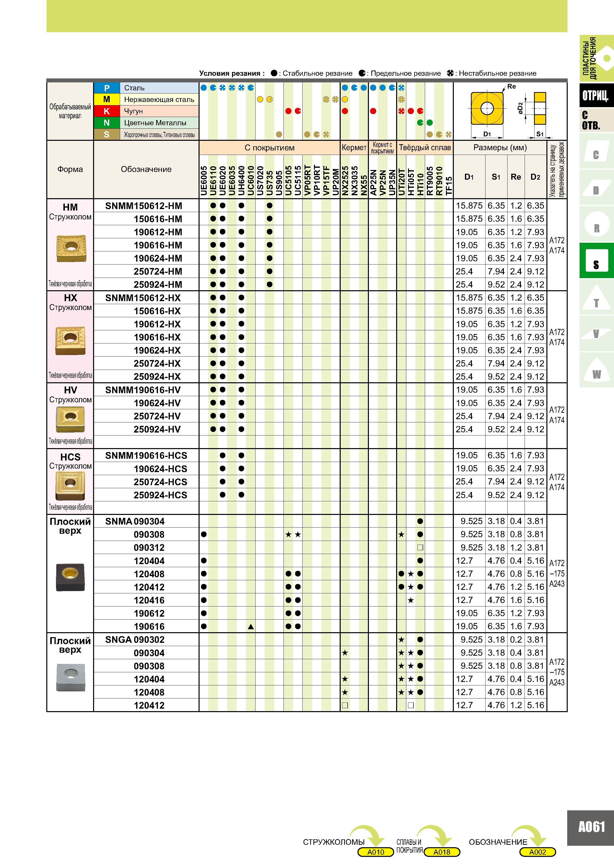Select the green N non-ferrous swatch
This screenshot has height=868, width=614.
(x=107, y=123)
